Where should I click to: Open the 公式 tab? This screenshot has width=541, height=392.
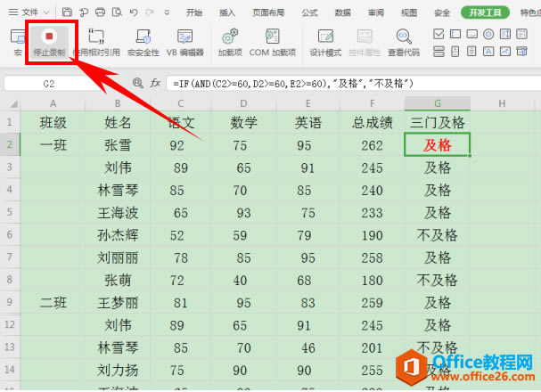point(309,12)
